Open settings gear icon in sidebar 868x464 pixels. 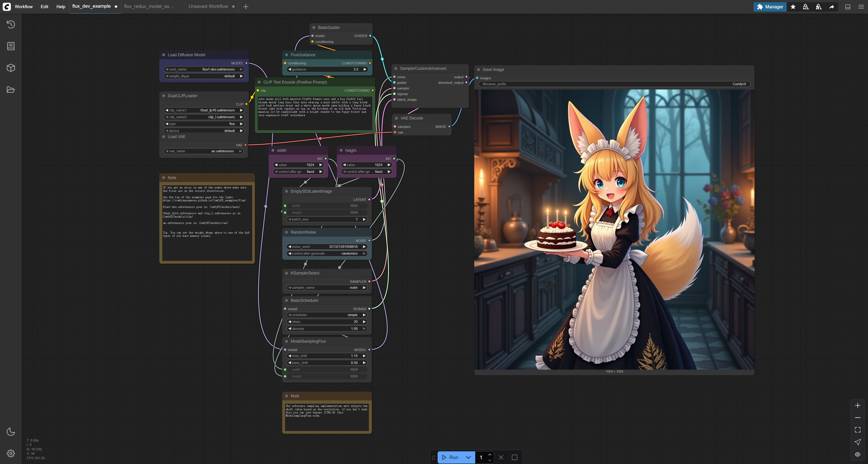click(x=11, y=453)
